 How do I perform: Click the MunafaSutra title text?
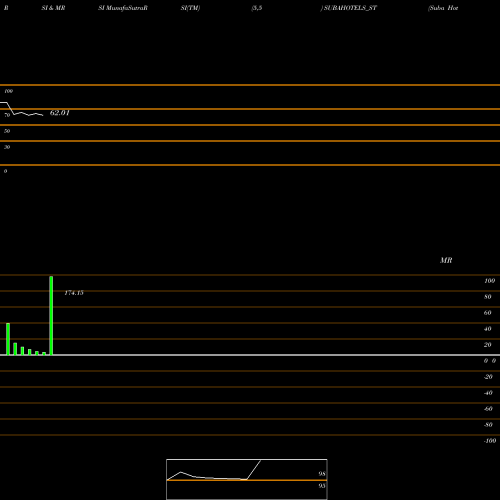pos(125,8)
